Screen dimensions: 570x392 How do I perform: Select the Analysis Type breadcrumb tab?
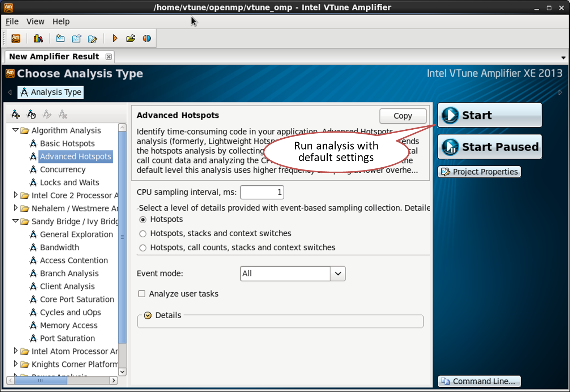click(x=51, y=92)
